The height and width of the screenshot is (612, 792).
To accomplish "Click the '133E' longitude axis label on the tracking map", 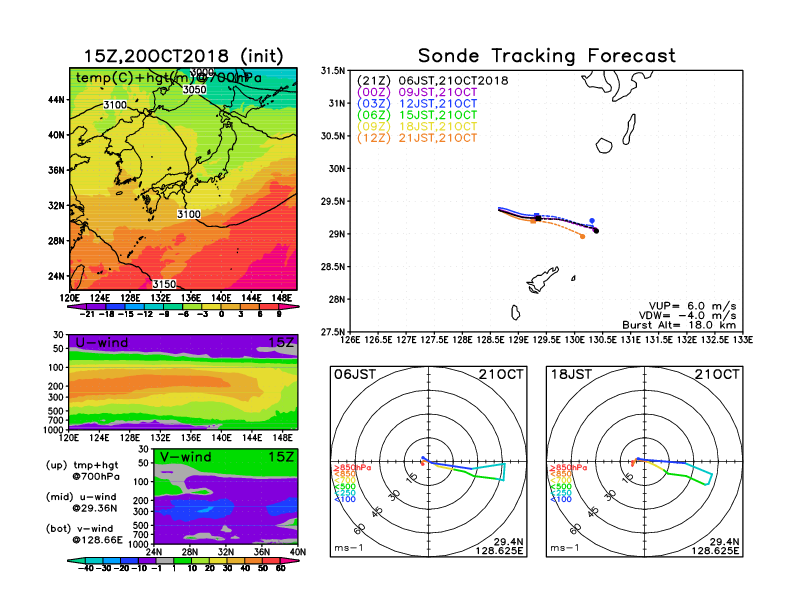I will (743, 340).
